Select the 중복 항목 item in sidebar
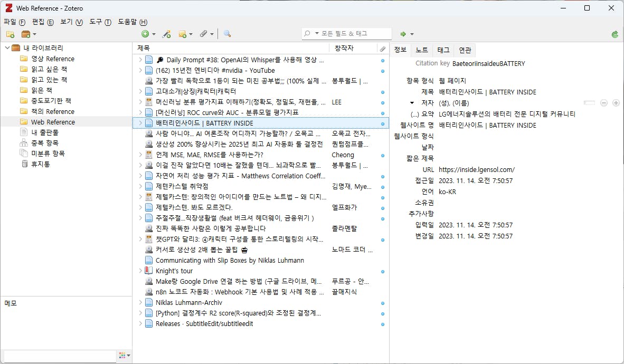The image size is (624, 364). (x=45, y=143)
